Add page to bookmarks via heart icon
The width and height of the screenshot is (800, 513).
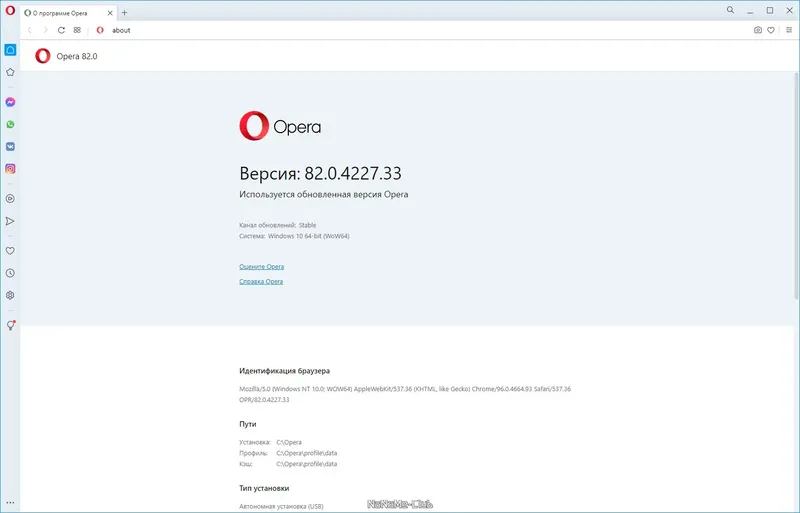(x=771, y=30)
